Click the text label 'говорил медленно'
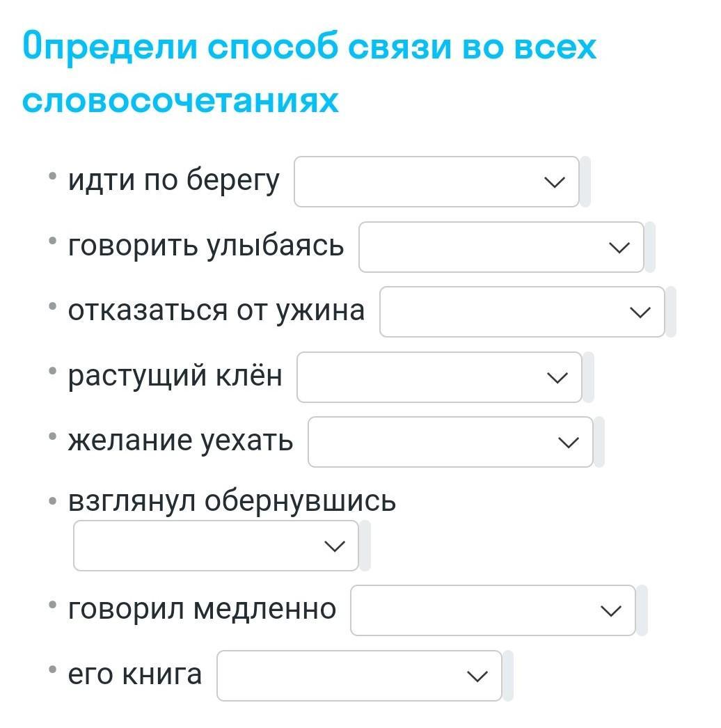 click(x=202, y=609)
